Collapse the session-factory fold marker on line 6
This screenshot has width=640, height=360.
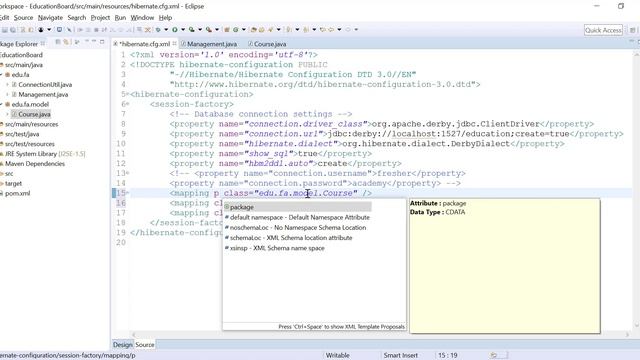pyautogui.click(x=127, y=104)
